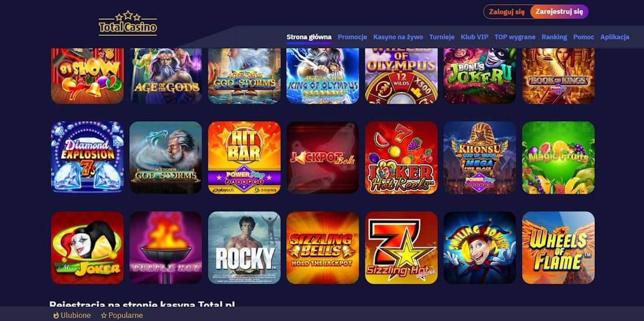Open Diamond Explosion 7s game tile
The width and height of the screenshot is (644, 321).
[x=87, y=158]
